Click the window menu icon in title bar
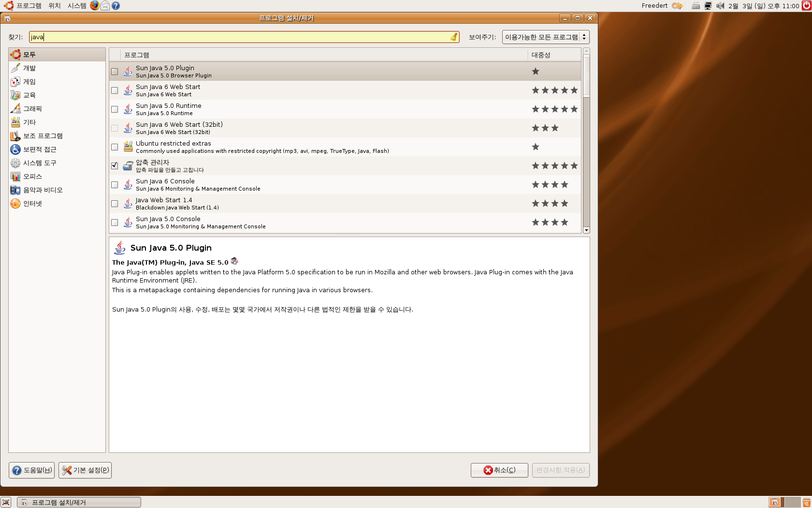Image resolution: width=812 pixels, height=508 pixels. click(7, 18)
